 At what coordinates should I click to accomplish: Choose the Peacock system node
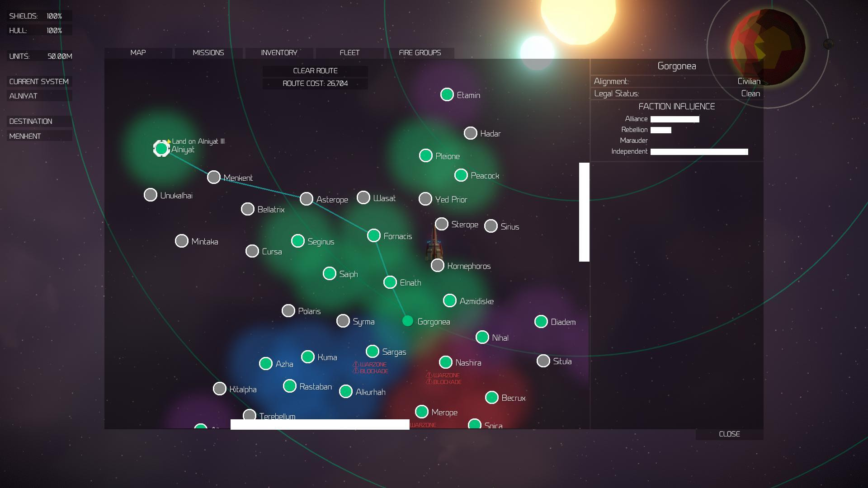[461, 175]
